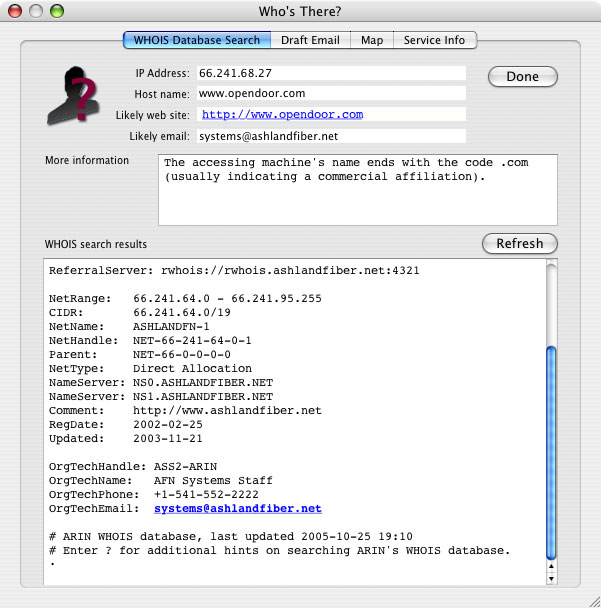Switch to the WHOIS Database Search tab
The width and height of the screenshot is (601, 608).
tap(197, 40)
